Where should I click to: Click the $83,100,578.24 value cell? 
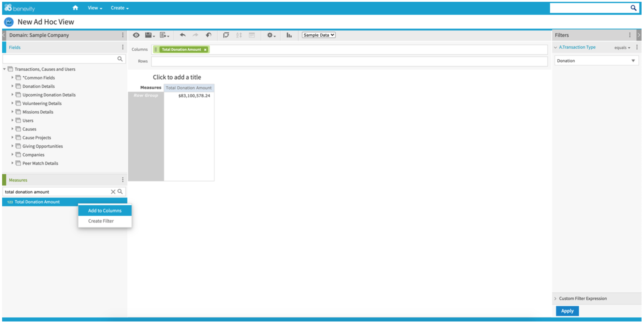click(189, 96)
